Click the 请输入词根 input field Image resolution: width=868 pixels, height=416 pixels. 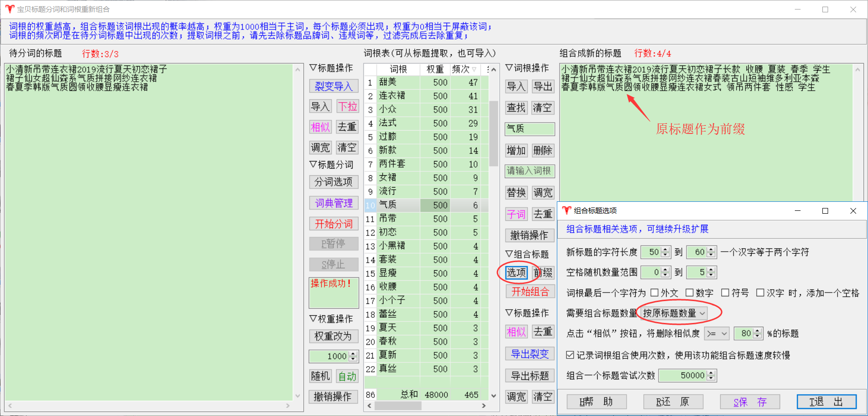(x=529, y=171)
